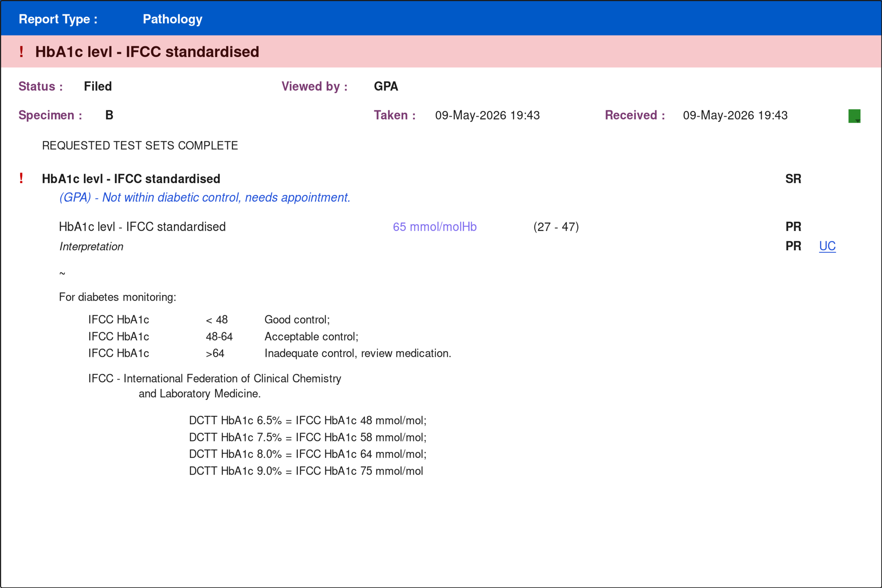The image size is (882, 588).
Task: Click the non-bold HbA1c result row name
Action: click(x=142, y=227)
